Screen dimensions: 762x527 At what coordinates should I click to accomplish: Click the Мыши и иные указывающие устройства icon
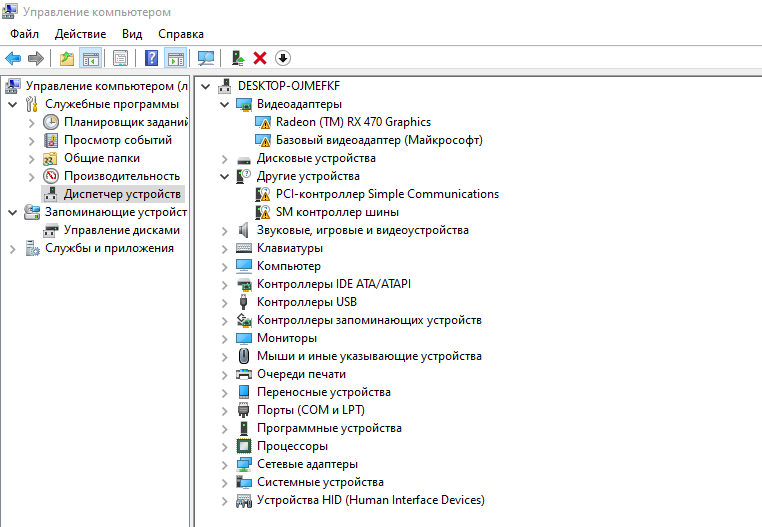[x=243, y=356]
